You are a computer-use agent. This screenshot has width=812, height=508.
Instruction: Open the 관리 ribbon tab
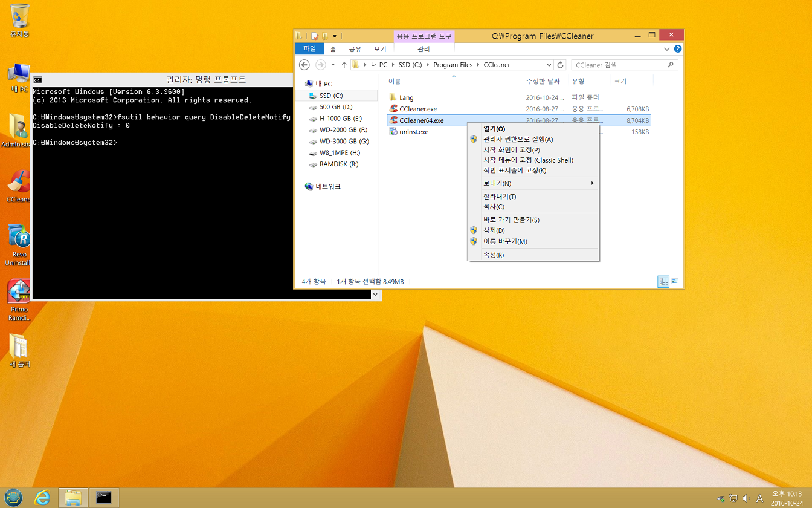424,49
